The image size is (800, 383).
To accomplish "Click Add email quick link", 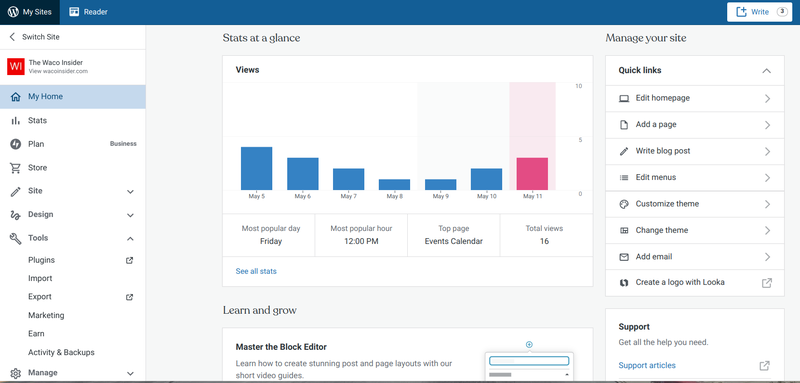I will coord(695,257).
